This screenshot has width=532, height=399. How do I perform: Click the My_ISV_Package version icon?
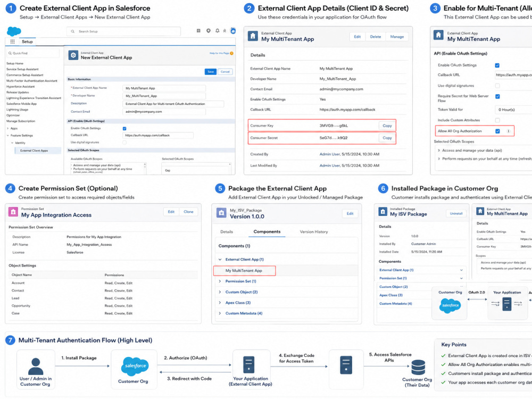point(221,213)
